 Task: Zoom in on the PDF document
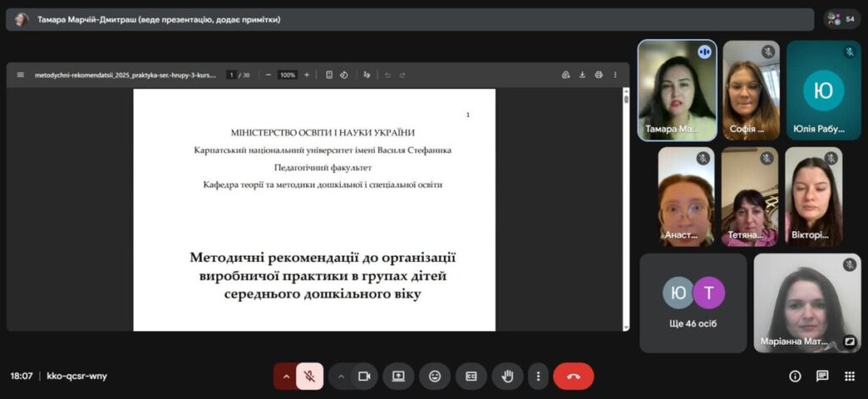click(x=307, y=75)
